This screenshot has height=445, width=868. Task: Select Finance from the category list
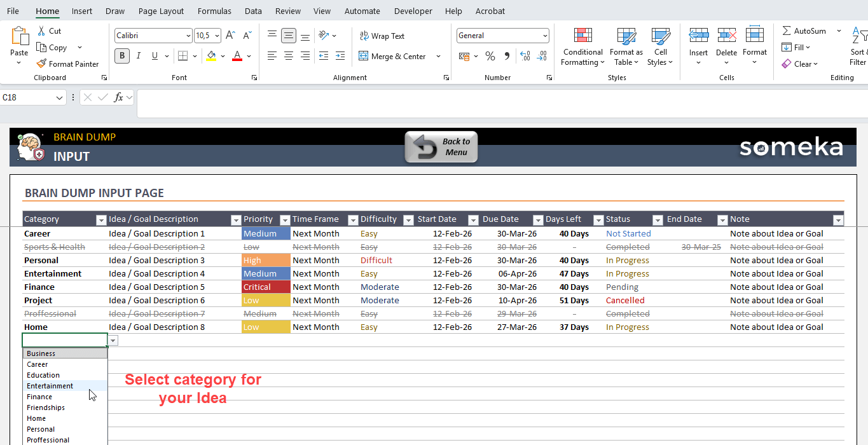[39, 397]
